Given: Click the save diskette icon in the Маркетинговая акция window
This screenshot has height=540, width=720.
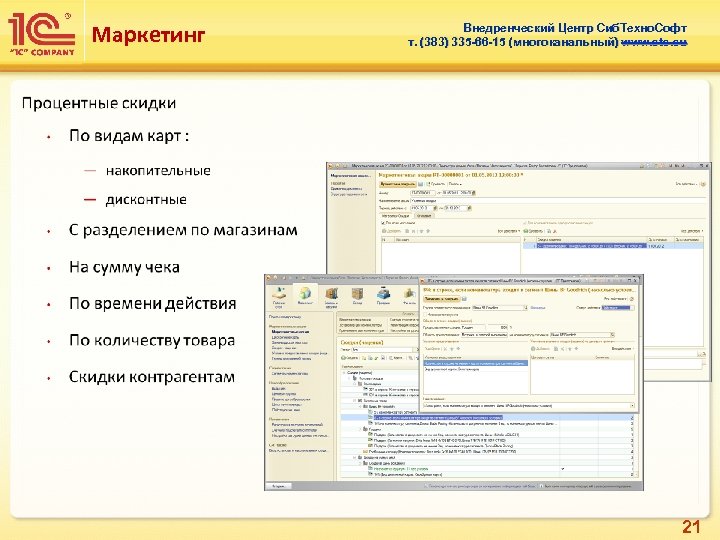Looking at the screenshot, I should click(421, 184).
